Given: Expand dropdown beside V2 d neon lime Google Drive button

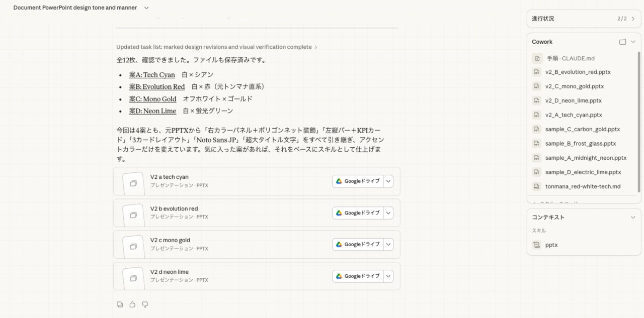Looking at the screenshot, I should tap(388, 276).
